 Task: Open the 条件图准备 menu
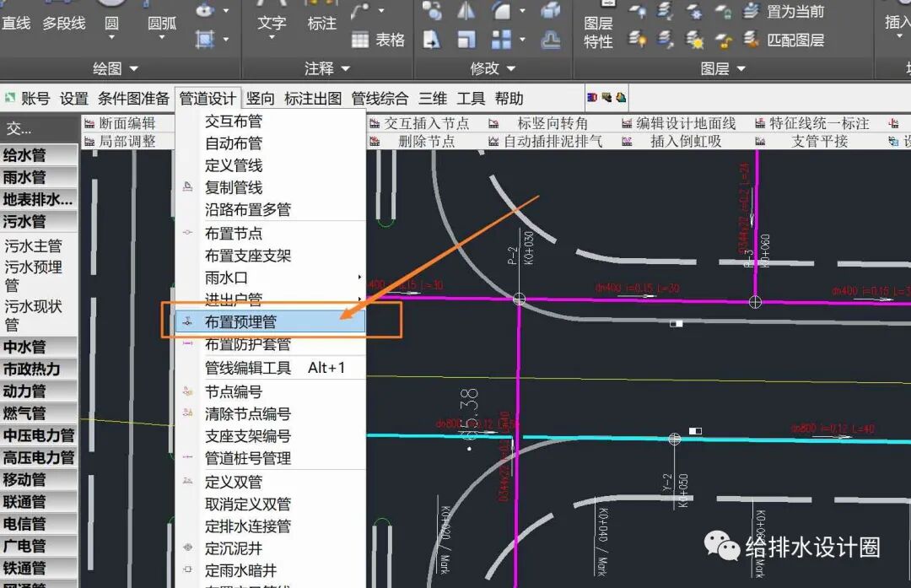[x=133, y=98]
